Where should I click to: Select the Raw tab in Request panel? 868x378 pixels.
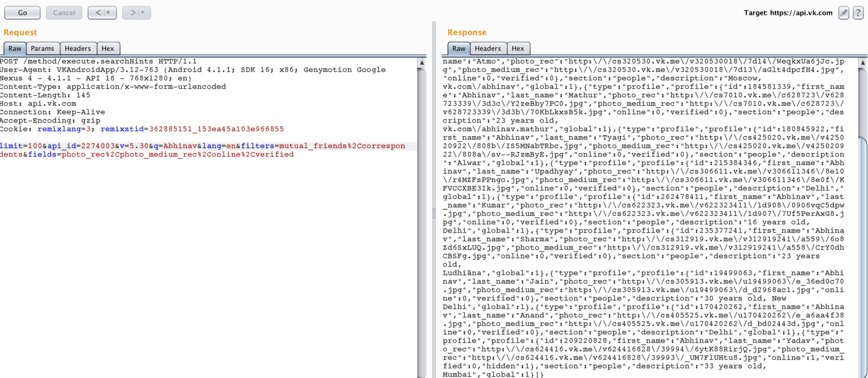click(15, 48)
